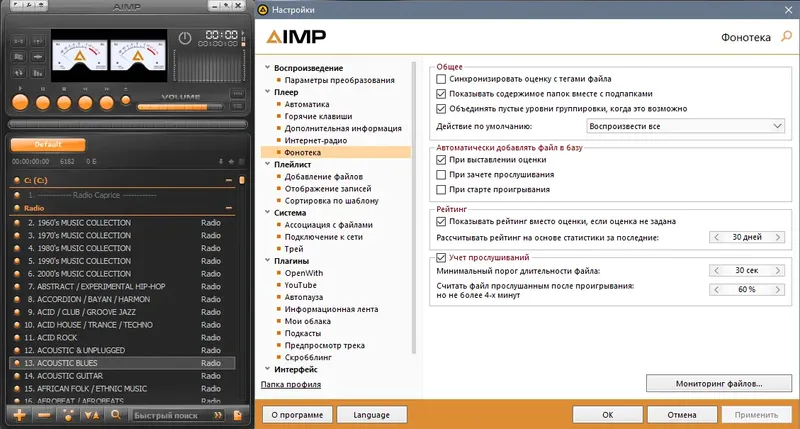Decrease 30 сек minimum duration stepper
The image size is (800, 429).
(716, 270)
